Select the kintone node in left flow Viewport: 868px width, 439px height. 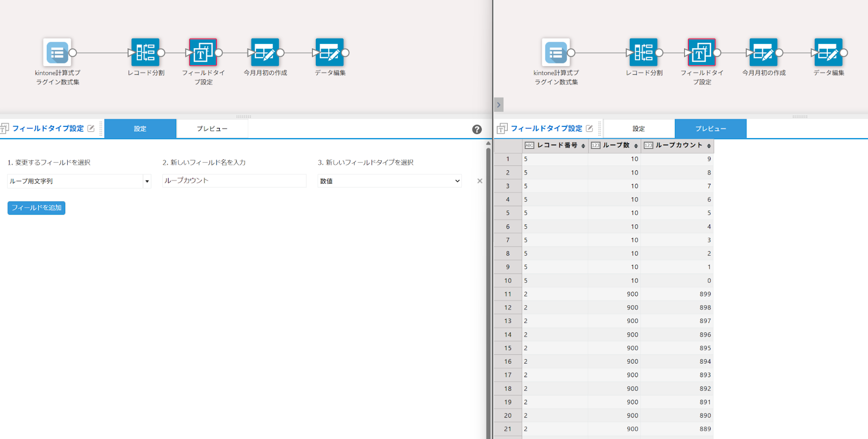click(x=57, y=53)
